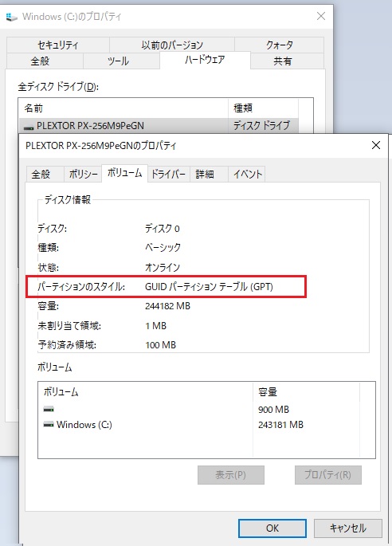Image resolution: width=392 pixels, height=546 pixels.
Task: Click the Windows drive icon in title bar
Action: click(11, 17)
